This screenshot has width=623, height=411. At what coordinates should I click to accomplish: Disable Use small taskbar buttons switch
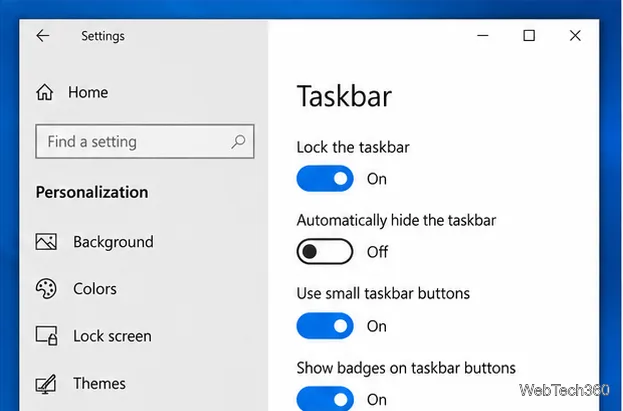pyautogui.click(x=325, y=326)
